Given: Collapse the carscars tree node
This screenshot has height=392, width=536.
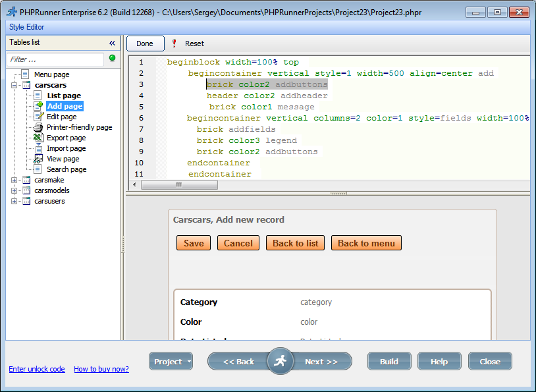Looking at the screenshot, I should pos(14,85).
